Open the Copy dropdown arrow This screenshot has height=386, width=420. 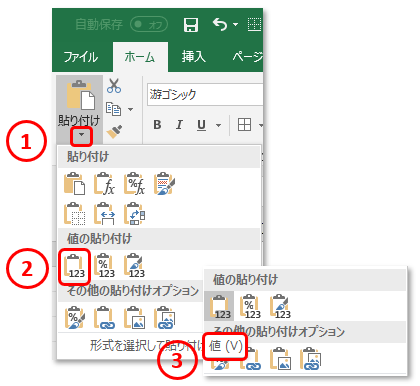pos(131,109)
